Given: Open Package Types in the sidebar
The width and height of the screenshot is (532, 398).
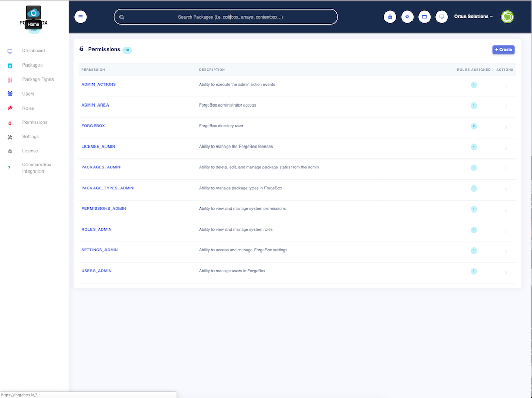Looking at the screenshot, I should [38, 79].
